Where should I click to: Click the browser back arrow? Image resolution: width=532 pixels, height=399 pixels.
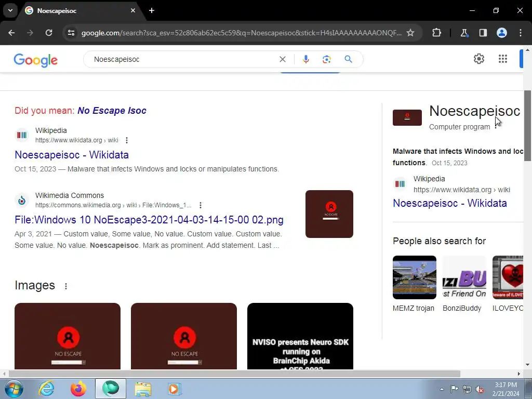click(x=11, y=33)
